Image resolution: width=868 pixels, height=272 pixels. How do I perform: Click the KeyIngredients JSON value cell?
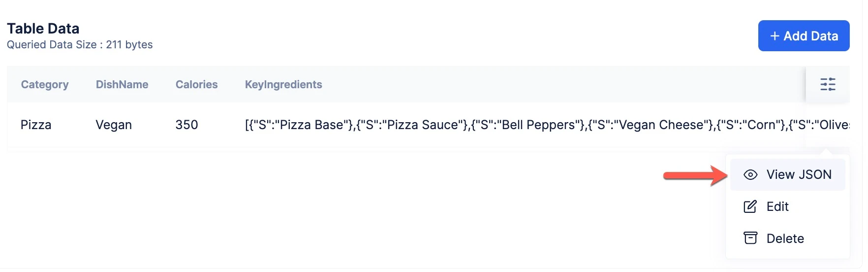click(547, 125)
